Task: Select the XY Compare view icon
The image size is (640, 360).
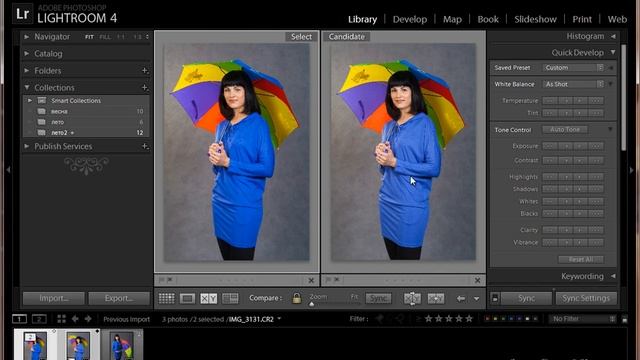Action: pyautogui.click(x=209, y=298)
